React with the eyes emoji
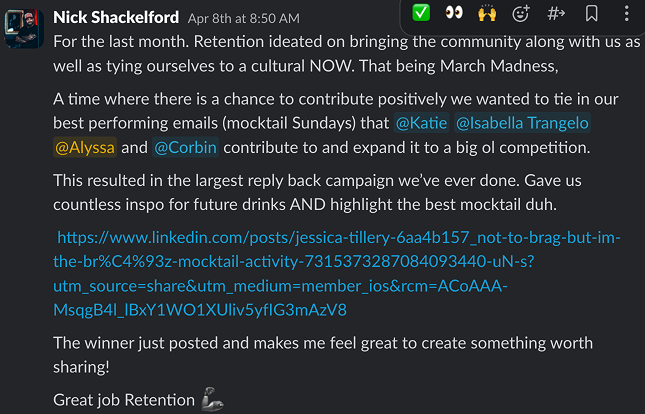 point(454,13)
